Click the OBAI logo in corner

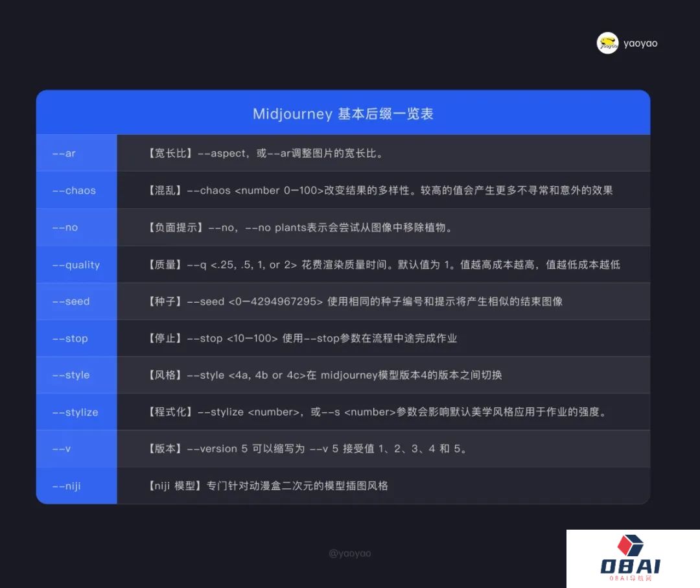(631, 558)
